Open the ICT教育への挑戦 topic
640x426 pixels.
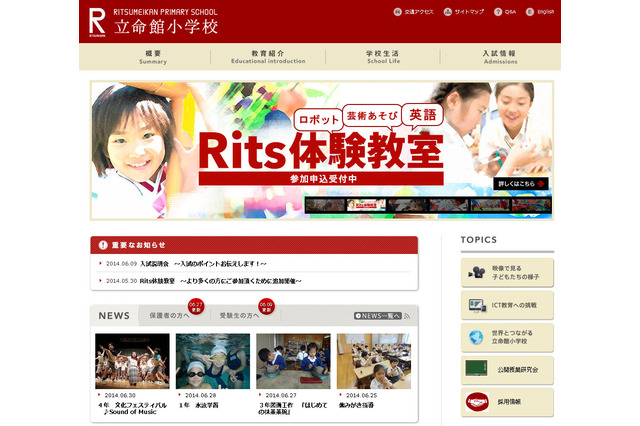pos(507,305)
